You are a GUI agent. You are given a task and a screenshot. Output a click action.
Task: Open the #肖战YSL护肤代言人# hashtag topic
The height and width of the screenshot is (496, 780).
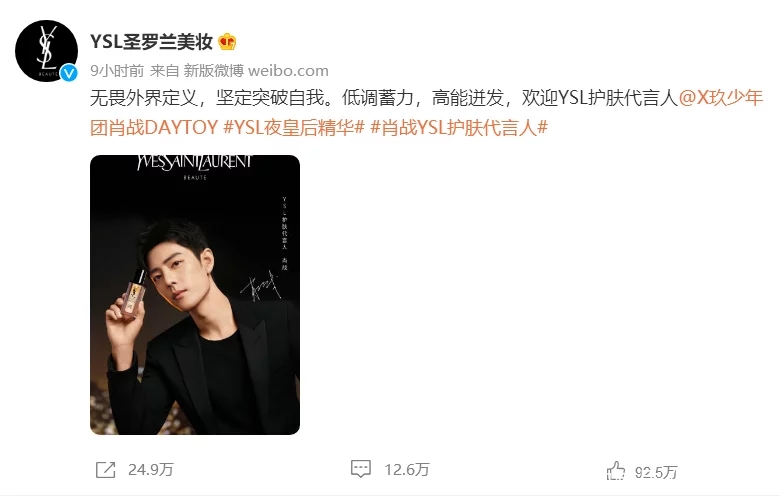tap(459, 128)
